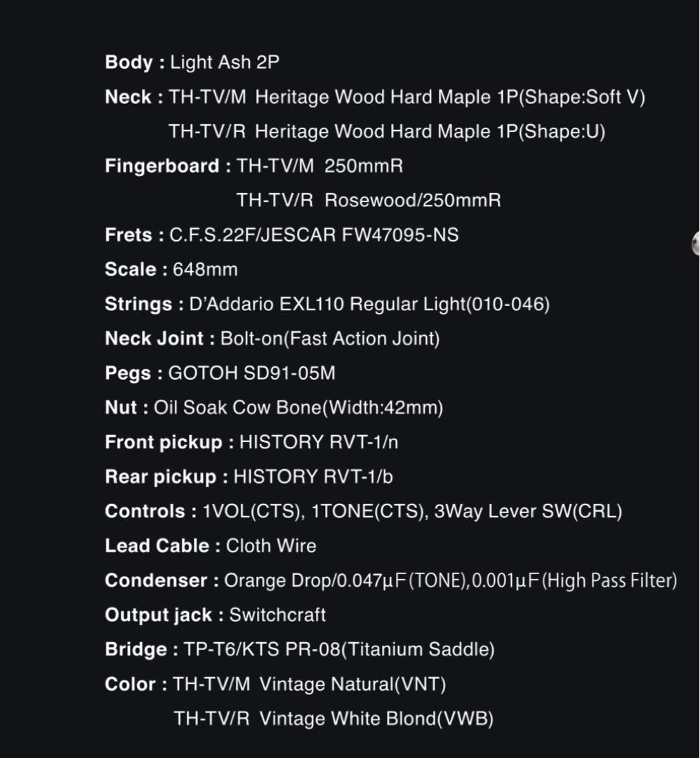Click the Rear pickup HISTORY RVT-1/b line
Screen dimensions: 700x758
coord(249,477)
